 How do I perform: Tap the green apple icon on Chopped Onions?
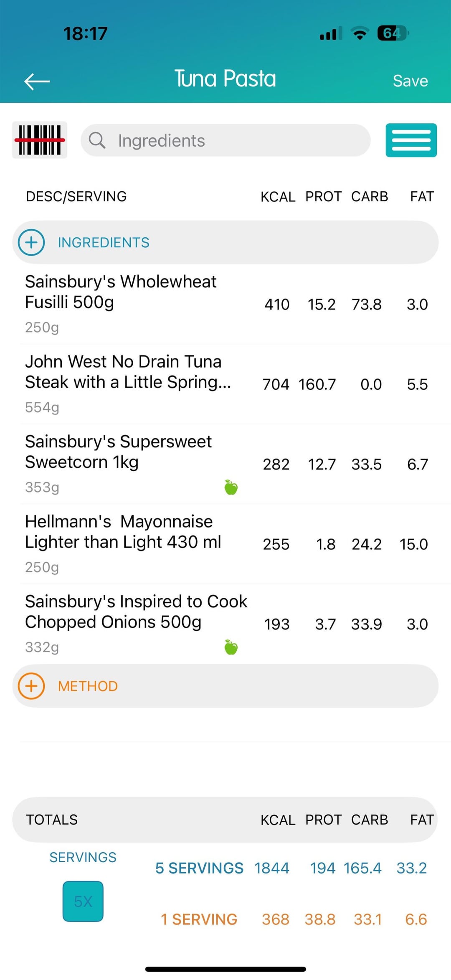231,647
